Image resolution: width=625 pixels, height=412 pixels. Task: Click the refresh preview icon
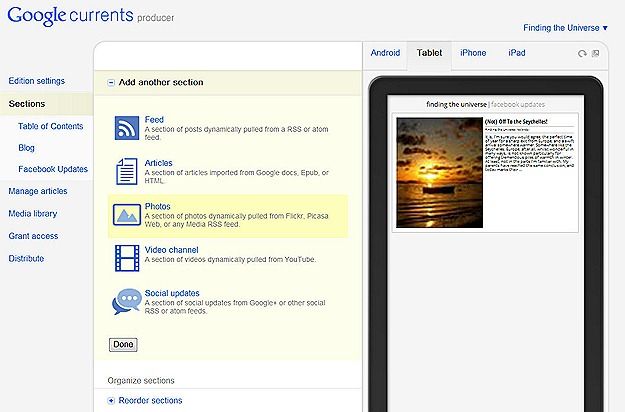[x=582, y=53]
